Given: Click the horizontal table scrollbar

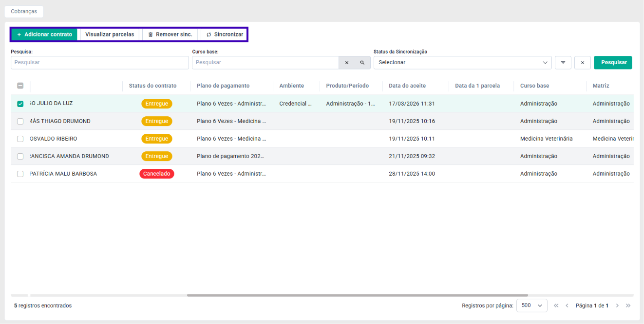Looking at the screenshot, I should coord(358,295).
